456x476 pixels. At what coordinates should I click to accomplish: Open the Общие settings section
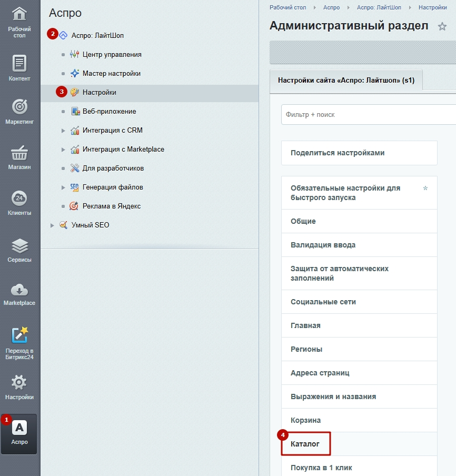[x=359, y=221]
